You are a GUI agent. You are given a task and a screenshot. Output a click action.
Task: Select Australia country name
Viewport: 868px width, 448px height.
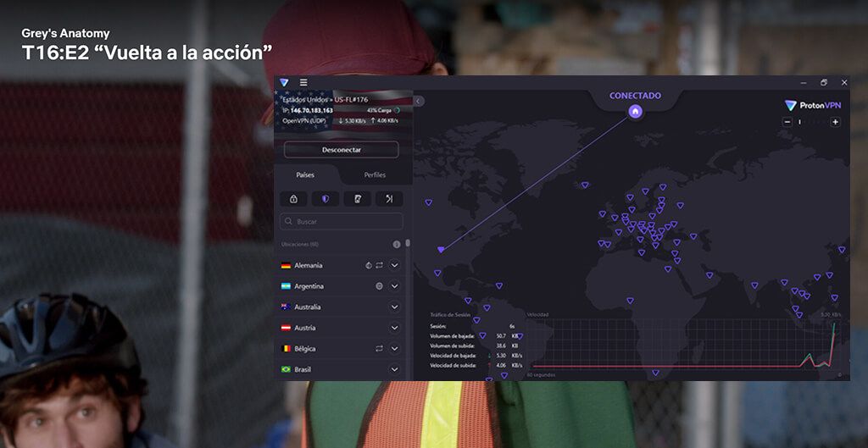click(x=307, y=307)
